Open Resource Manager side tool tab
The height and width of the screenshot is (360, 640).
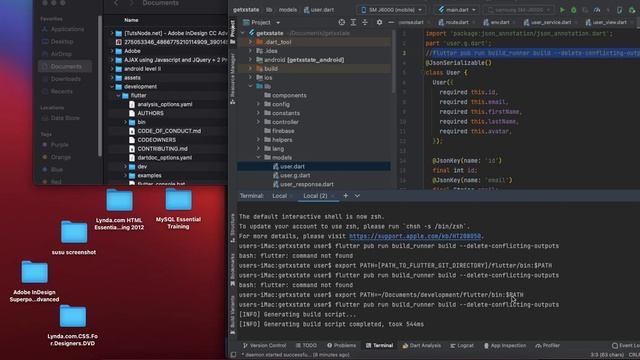[233, 78]
